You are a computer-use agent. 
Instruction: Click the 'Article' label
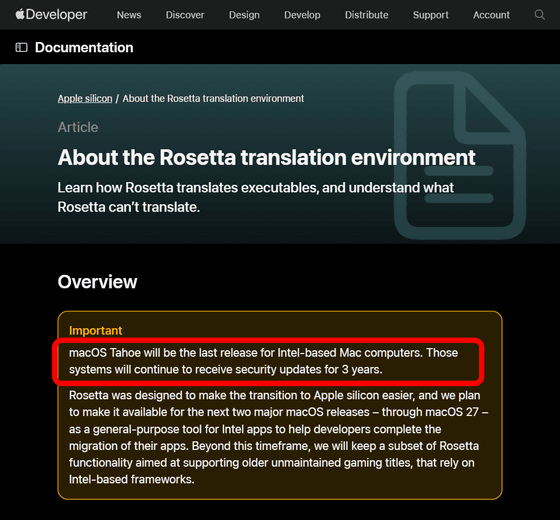pos(78,127)
